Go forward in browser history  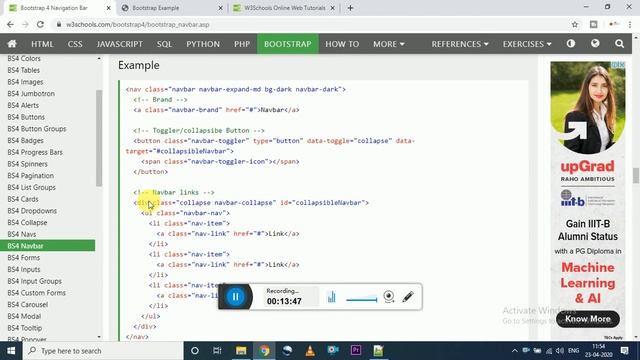25,24
